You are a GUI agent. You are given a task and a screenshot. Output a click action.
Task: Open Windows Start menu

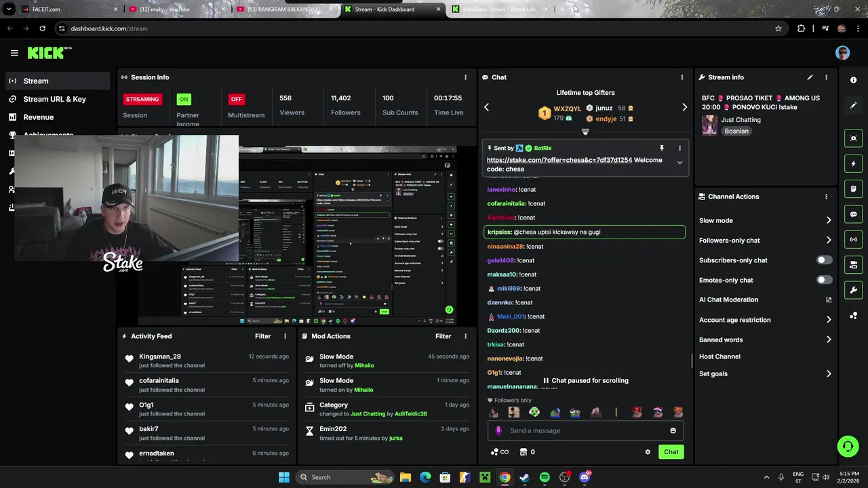284,477
